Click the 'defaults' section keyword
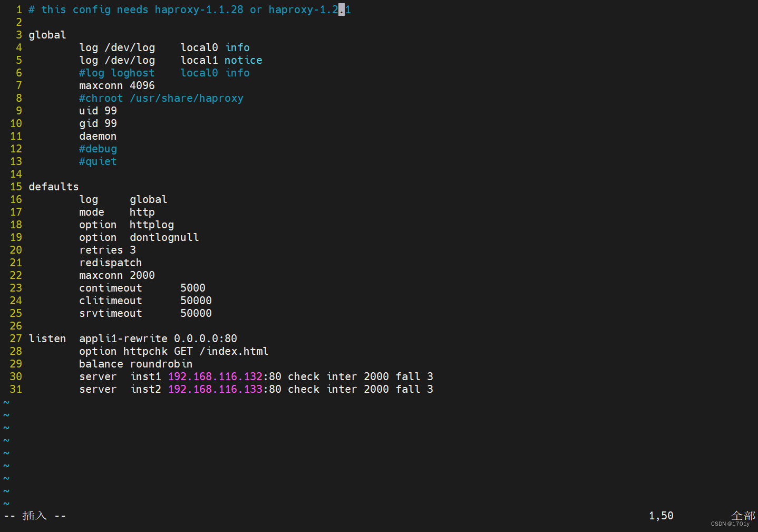 54,187
